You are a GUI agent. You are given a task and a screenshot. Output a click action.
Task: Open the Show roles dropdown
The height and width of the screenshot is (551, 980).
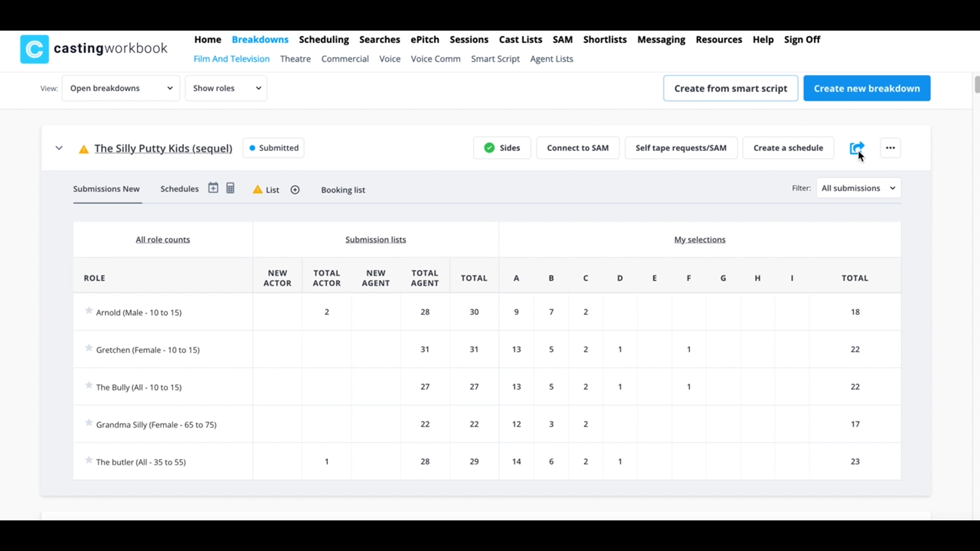point(226,88)
